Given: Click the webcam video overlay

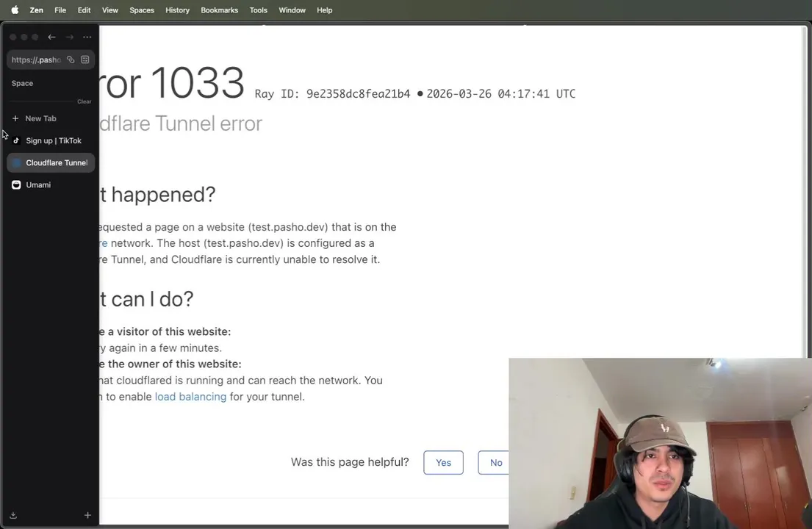Looking at the screenshot, I should click(660, 443).
